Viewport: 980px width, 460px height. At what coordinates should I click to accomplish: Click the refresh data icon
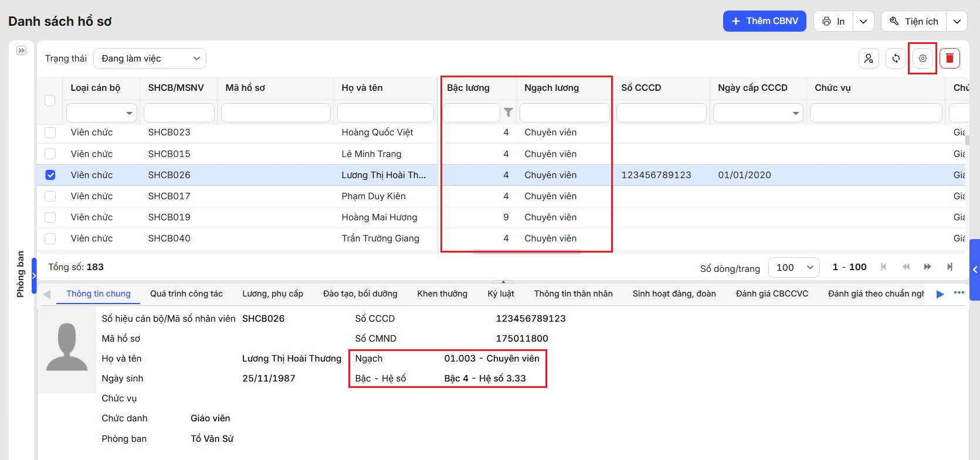point(896,59)
